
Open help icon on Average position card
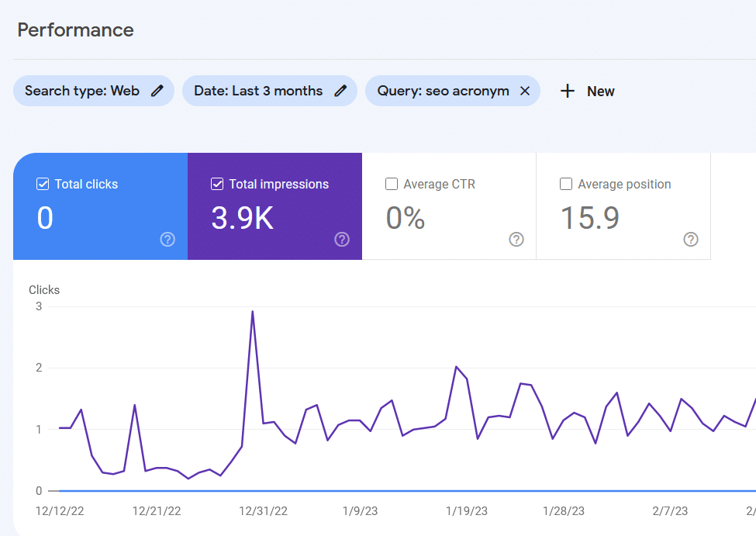tap(691, 240)
